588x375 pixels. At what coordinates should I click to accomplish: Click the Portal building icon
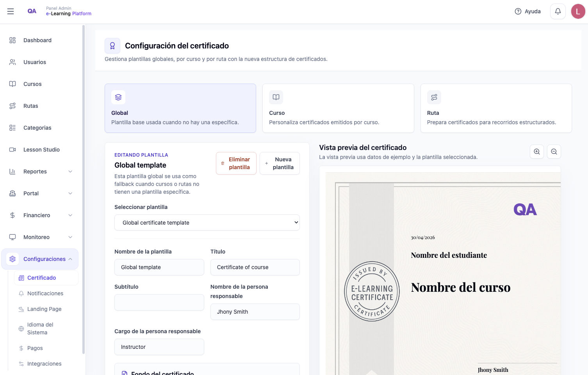click(x=12, y=193)
